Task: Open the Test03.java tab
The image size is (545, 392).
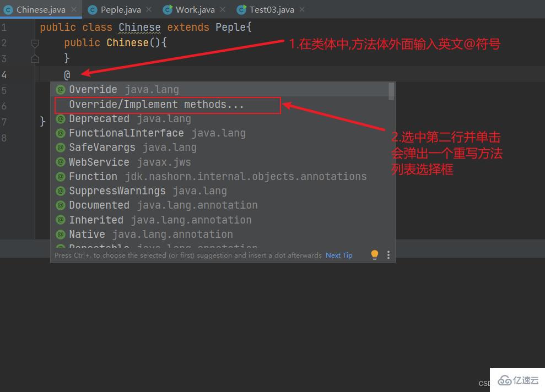Action: tap(272, 10)
